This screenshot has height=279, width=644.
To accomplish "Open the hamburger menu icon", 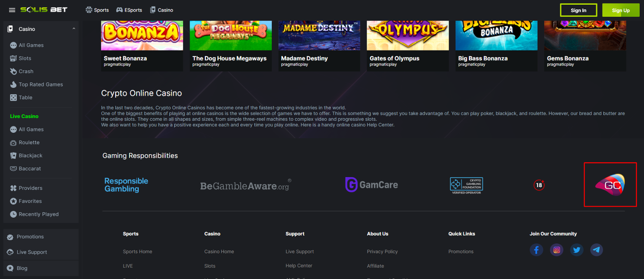I will point(12,10).
